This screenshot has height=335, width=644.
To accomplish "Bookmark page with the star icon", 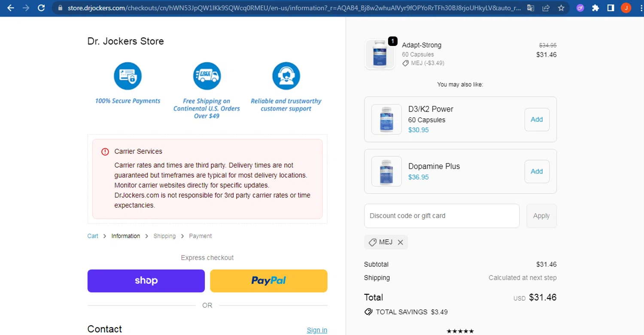I will pyautogui.click(x=561, y=8).
